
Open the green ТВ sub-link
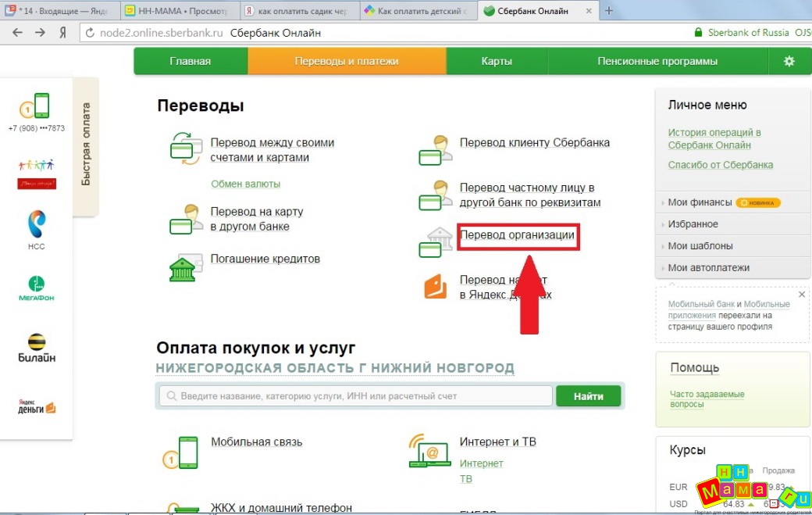pyautogui.click(x=465, y=479)
